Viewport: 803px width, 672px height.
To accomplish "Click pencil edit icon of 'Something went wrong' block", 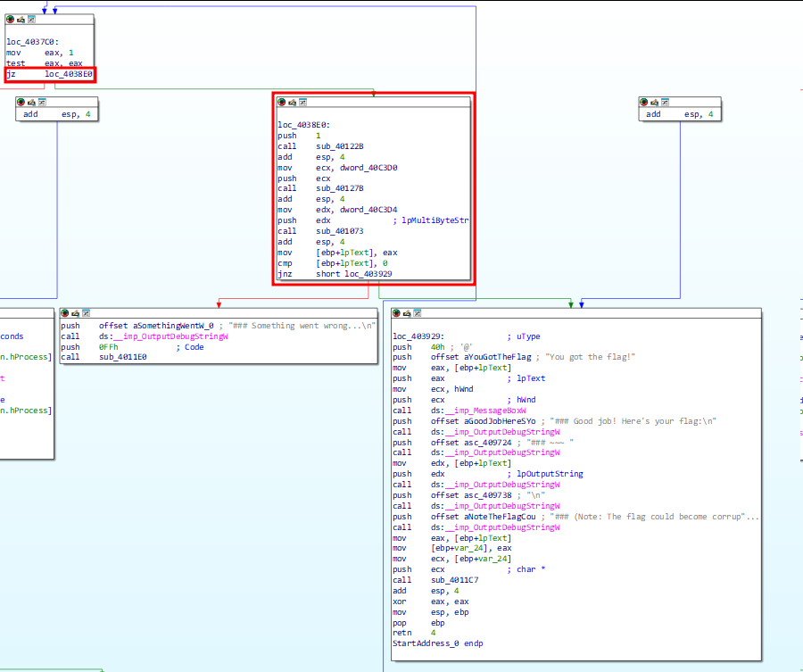I will point(75,313).
